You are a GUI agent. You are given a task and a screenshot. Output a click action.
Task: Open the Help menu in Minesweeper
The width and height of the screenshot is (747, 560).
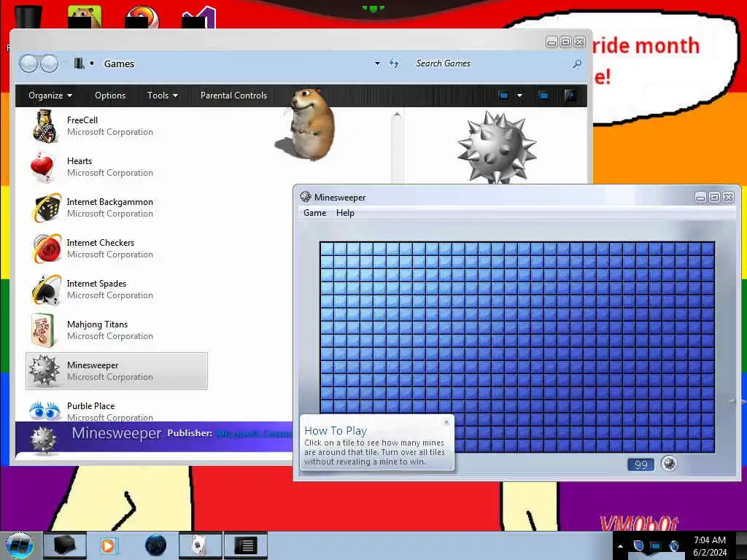tap(345, 213)
